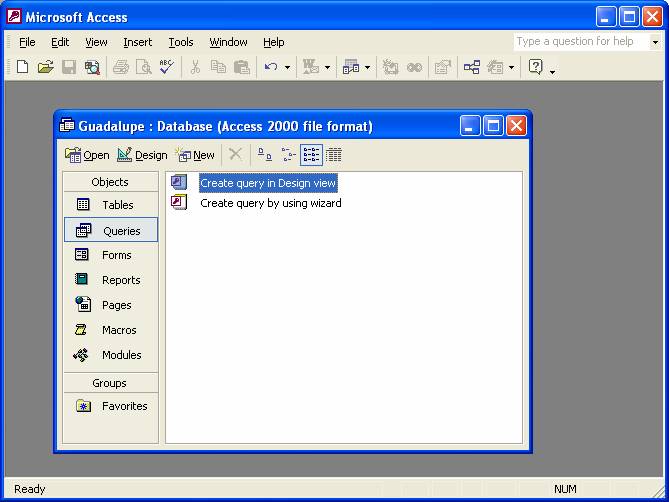Click the Properties icon

point(442,67)
